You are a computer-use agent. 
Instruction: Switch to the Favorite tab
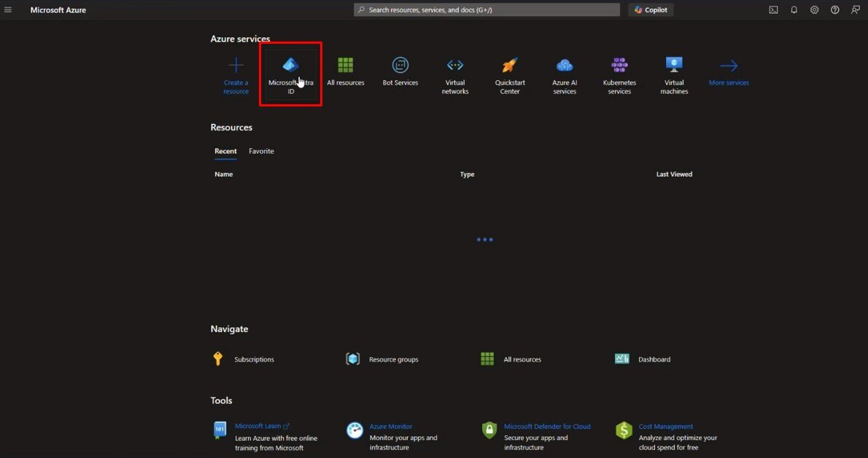tap(261, 151)
